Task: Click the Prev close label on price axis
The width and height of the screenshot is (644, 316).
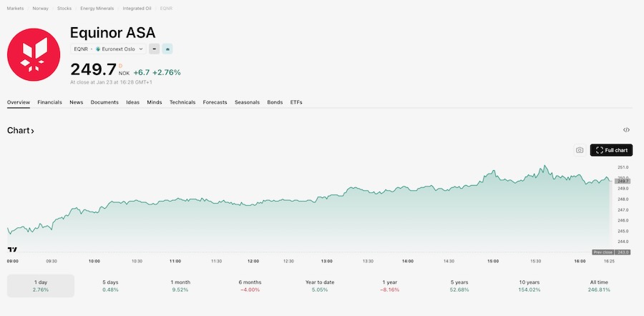Action: (x=602, y=252)
